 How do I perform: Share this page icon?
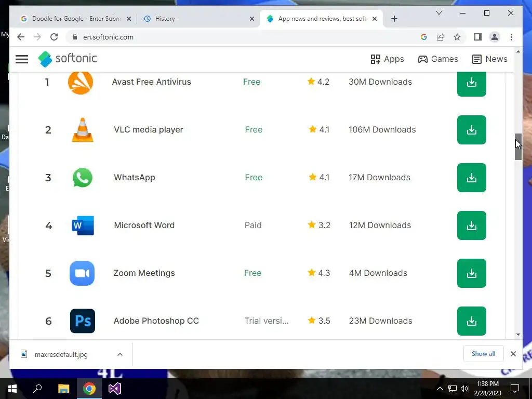[x=441, y=37]
